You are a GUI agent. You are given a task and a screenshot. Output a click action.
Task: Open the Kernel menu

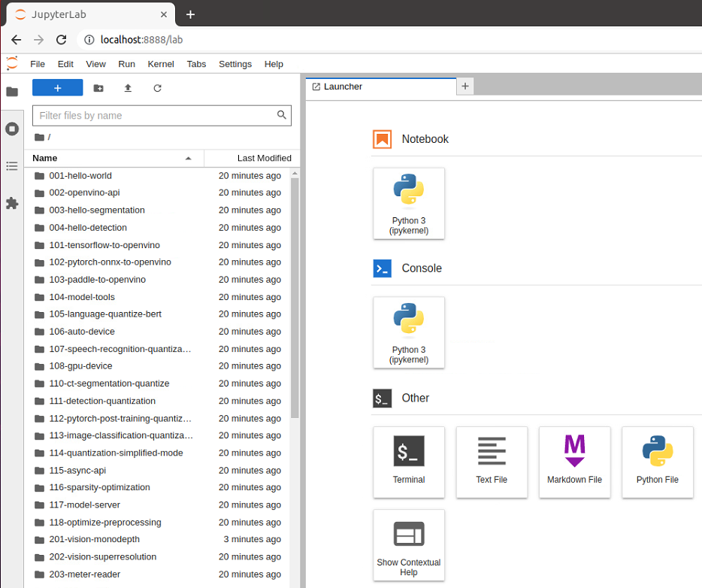point(161,64)
